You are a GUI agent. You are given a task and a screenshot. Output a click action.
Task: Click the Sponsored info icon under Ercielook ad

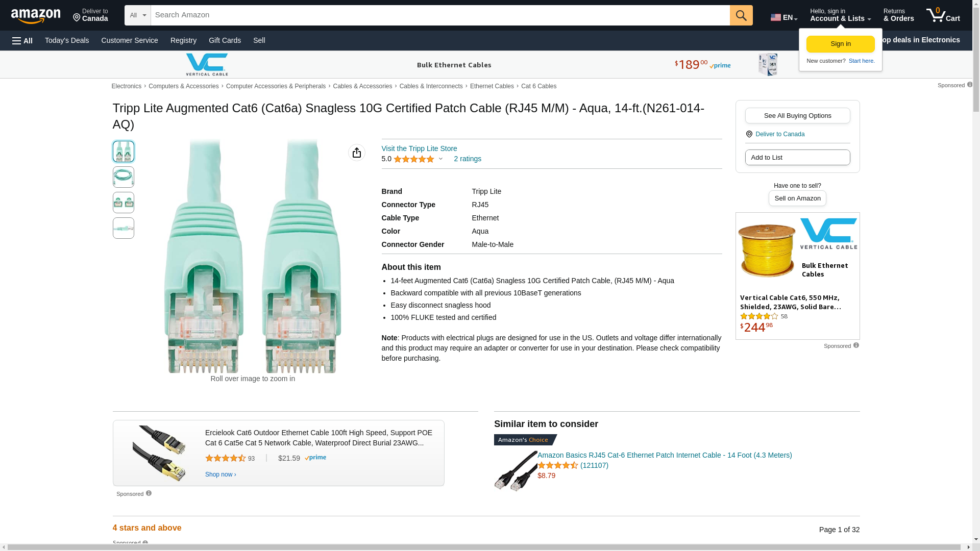pos(149,493)
